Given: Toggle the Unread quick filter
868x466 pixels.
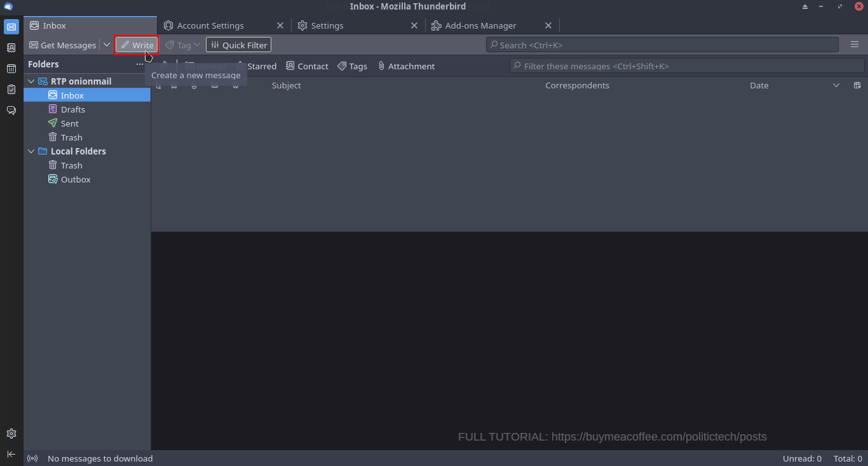Looking at the screenshot, I should [x=205, y=66].
